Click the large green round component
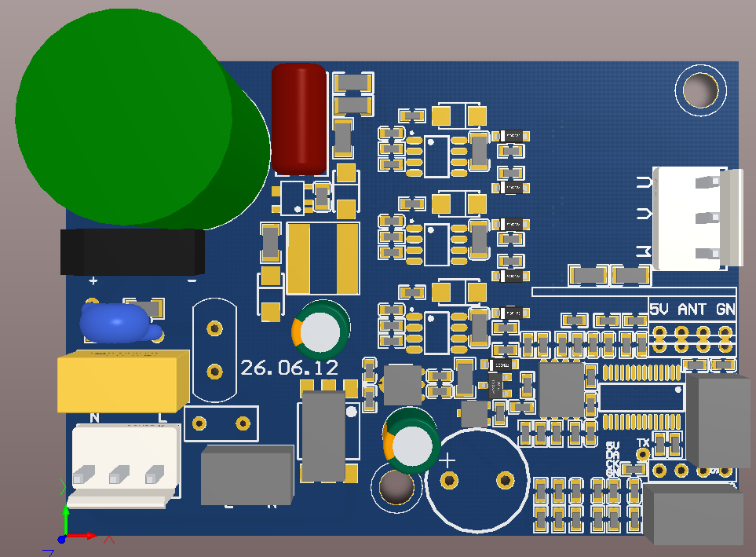Viewport: 756px width, 557px height. (x=140, y=119)
